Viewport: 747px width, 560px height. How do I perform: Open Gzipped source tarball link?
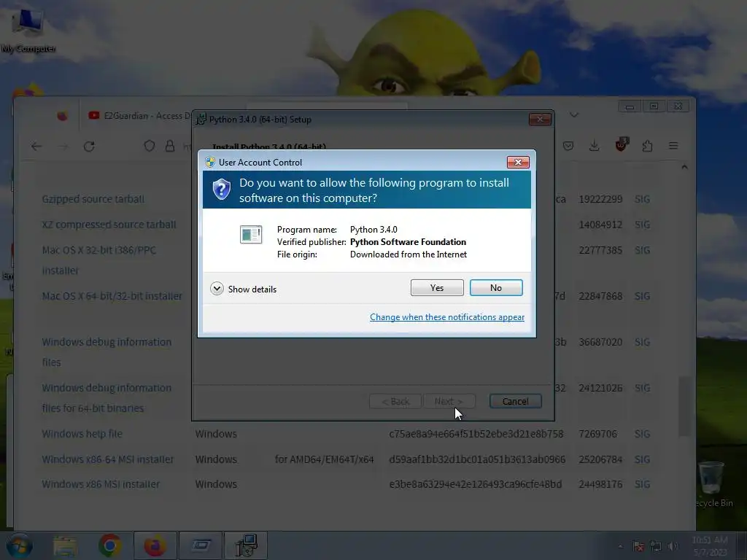(93, 199)
